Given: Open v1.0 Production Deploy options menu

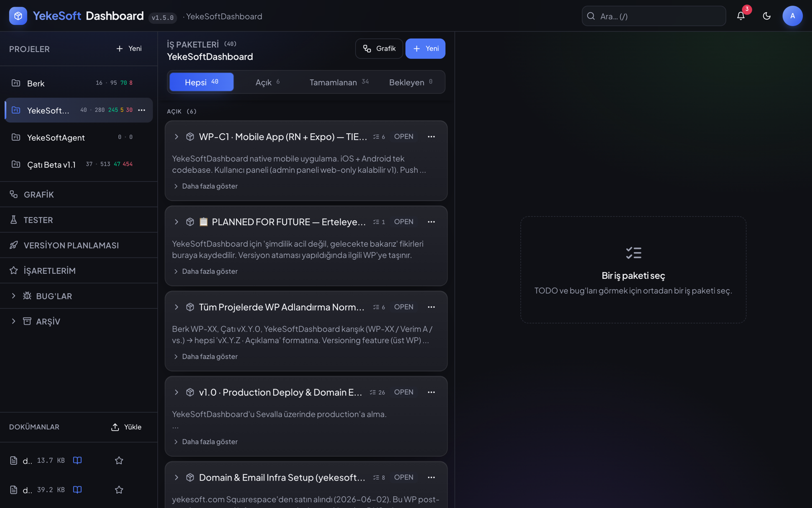Looking at the screenshot, I should 431,392.
